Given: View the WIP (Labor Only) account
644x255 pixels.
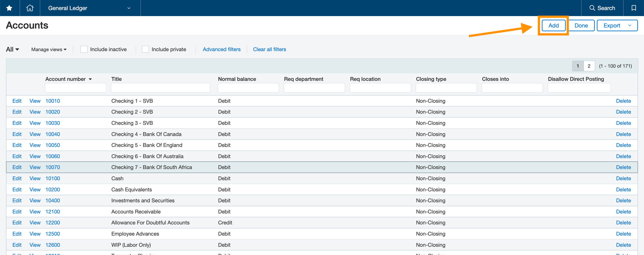Looking at the screenshot, I should (35, 245).
